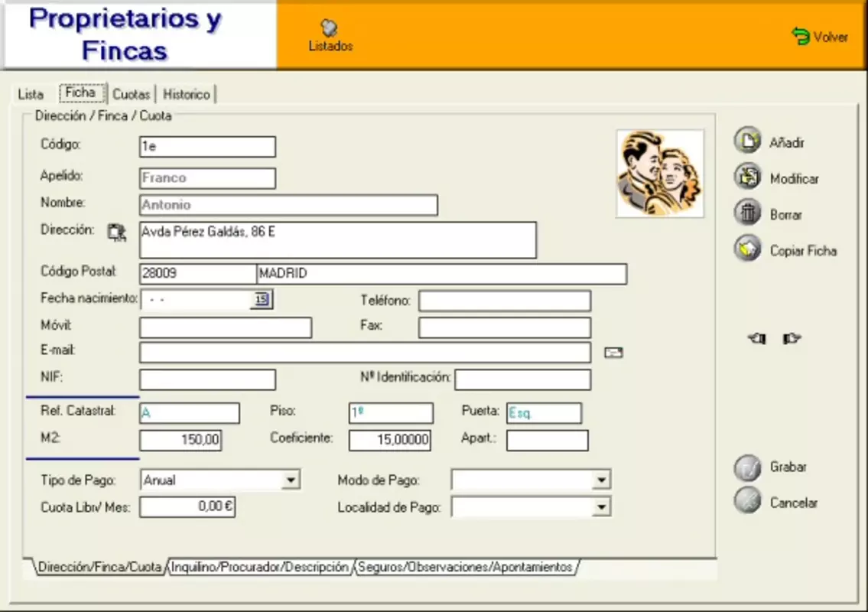This screenshot has height=612, width=868.
Task: Click the Añadir button label
Action: coord(787,143)
